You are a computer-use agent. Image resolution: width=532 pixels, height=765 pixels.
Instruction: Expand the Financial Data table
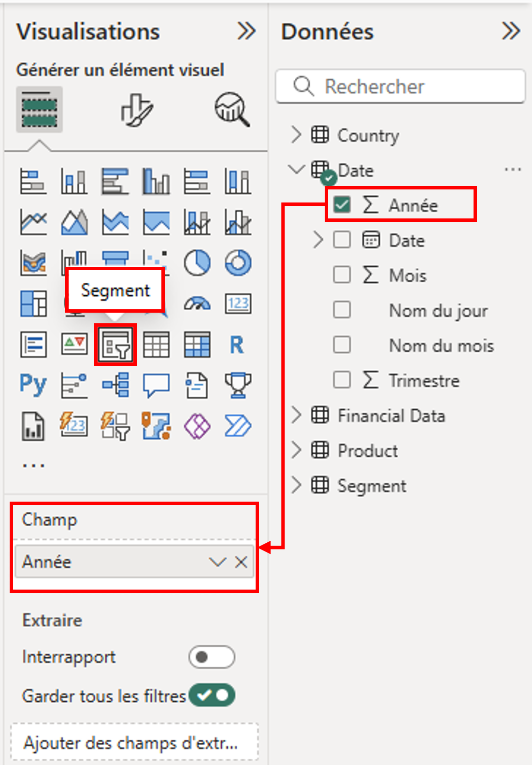click(x=296, y=415)
